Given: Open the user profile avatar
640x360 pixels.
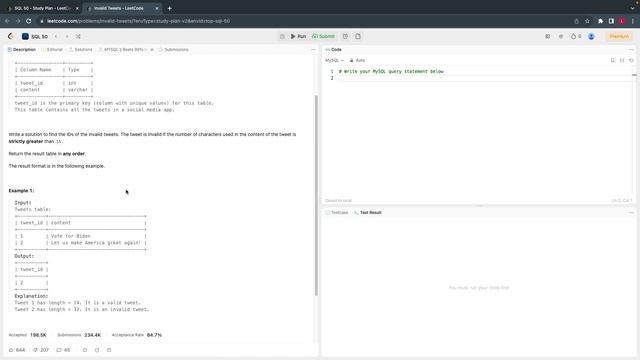Looking at the screenshot, I should click(591, 36).
